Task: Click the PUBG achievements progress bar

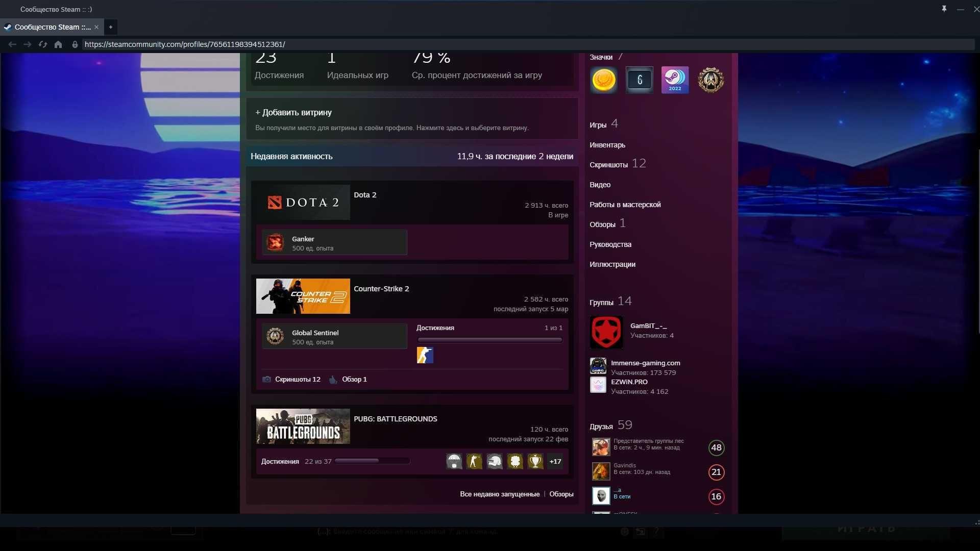Action: click(x=372, y=461)
